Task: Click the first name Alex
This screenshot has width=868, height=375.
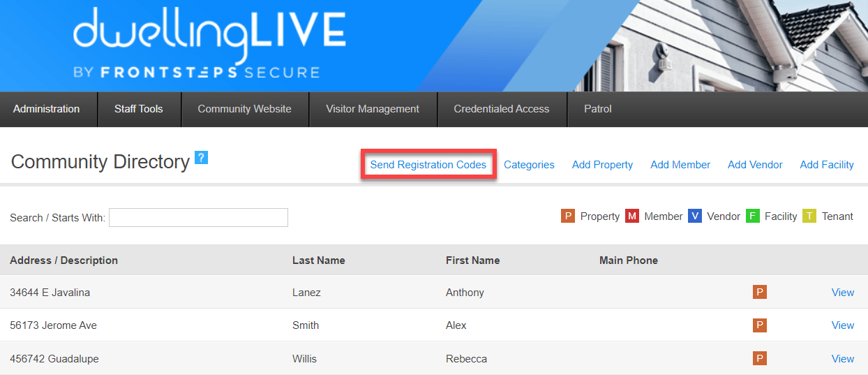Action: point(456,325)
